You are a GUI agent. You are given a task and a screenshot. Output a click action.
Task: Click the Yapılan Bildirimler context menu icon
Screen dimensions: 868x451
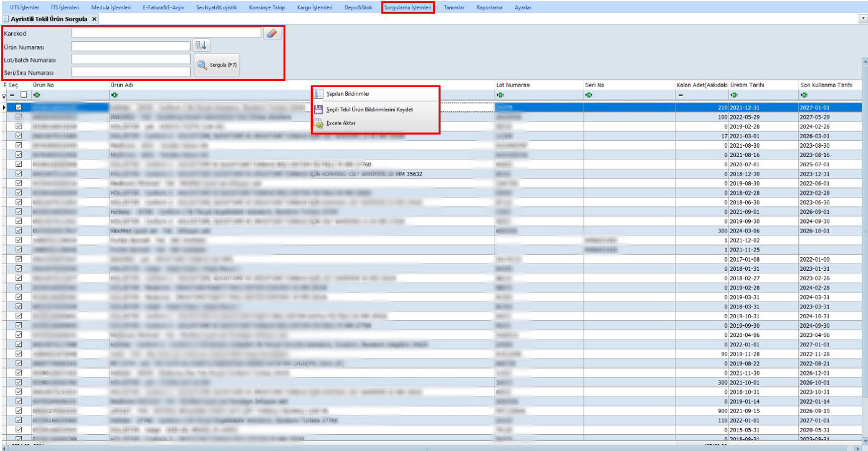[x=318, y=94]
